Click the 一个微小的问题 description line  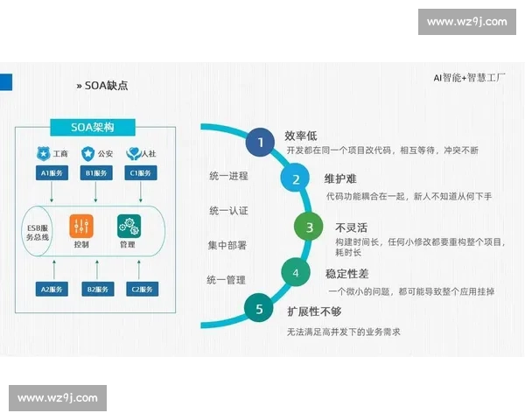[x=411, y=291]
